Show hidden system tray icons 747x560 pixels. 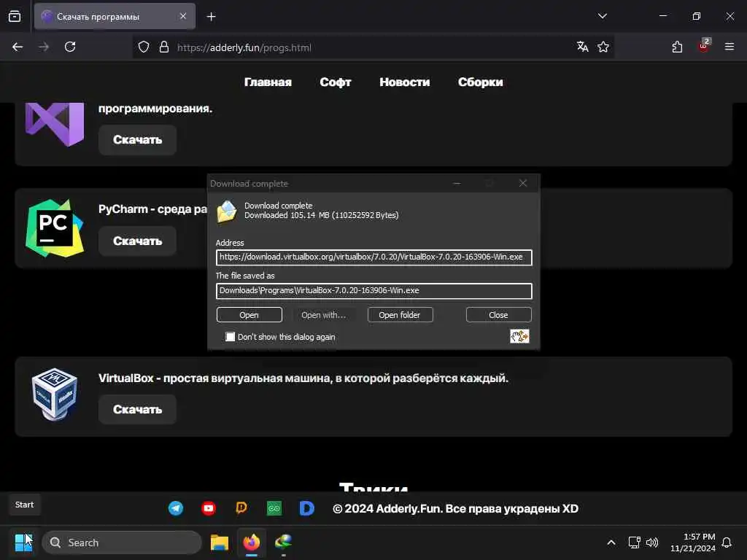click(x=611, y=542)
